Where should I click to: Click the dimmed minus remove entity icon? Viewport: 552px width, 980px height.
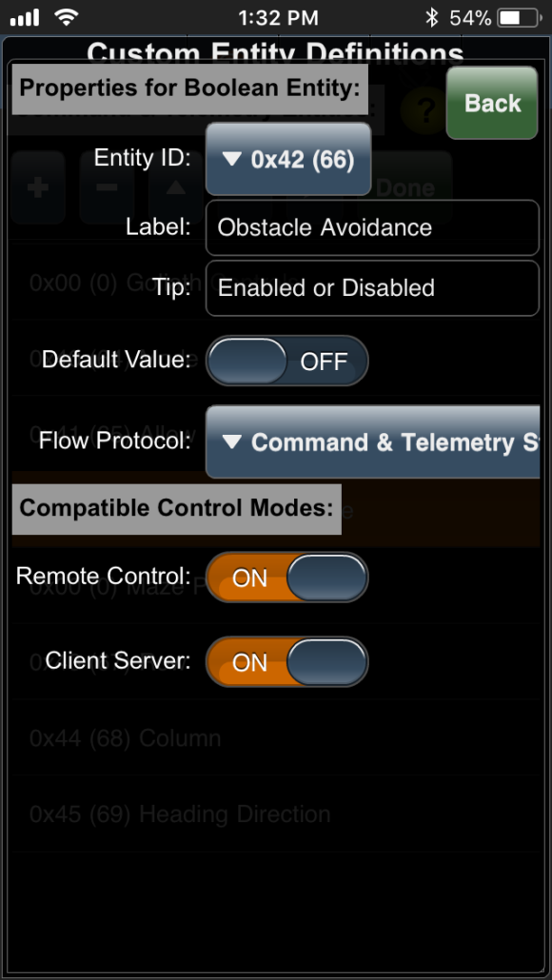click(107, 187)
